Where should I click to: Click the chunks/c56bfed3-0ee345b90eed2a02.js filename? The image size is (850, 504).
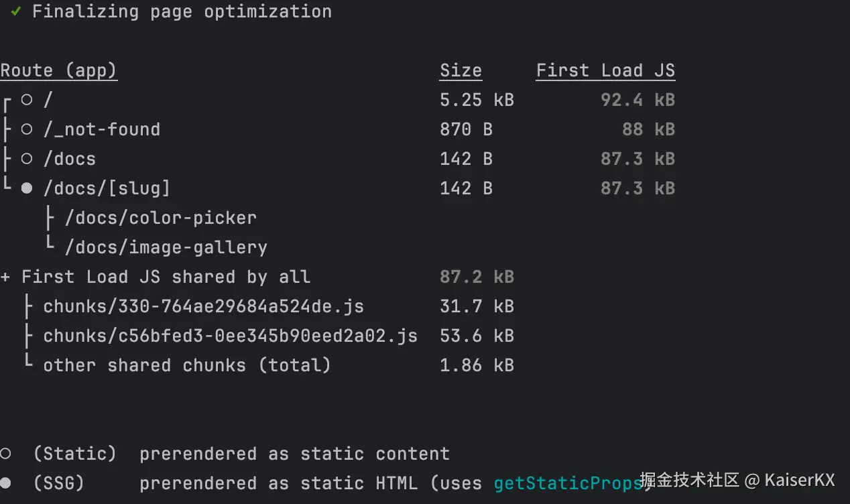[x=231, y=336]
